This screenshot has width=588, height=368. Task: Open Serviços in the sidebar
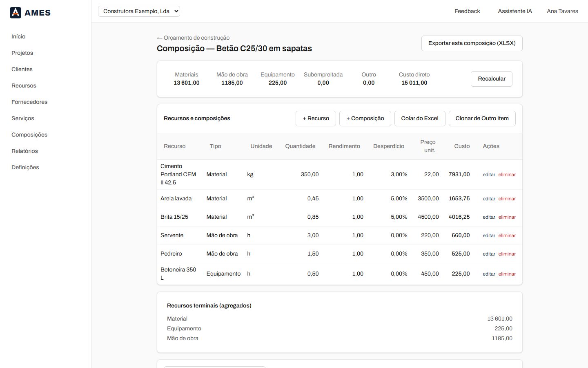[x=23, y=118]
